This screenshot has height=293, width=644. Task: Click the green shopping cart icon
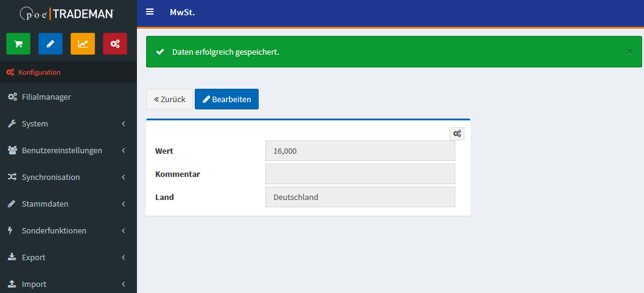pyautogui.click(x=18, y=44)
